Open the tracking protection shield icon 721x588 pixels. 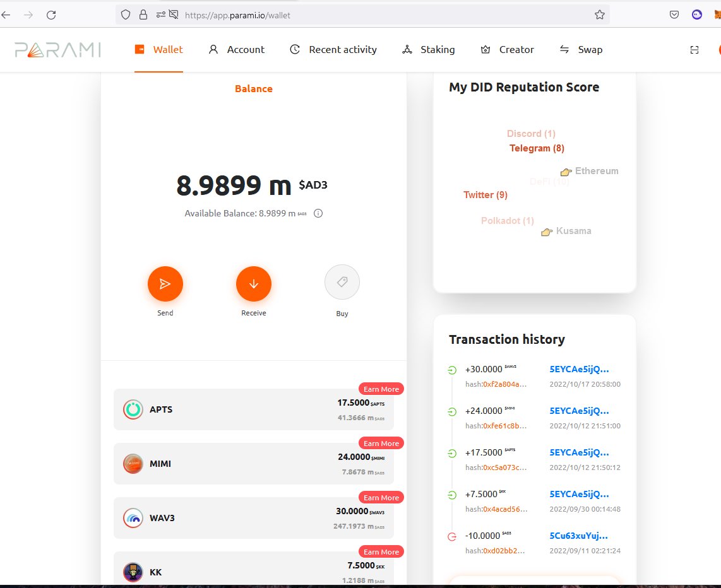(126, 15)
